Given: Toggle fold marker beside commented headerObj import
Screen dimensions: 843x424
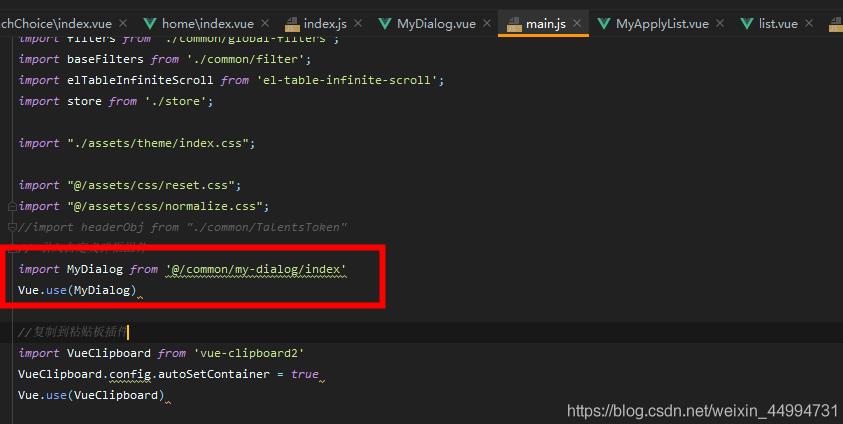Looking at the screenshot, I should (11, 227).
